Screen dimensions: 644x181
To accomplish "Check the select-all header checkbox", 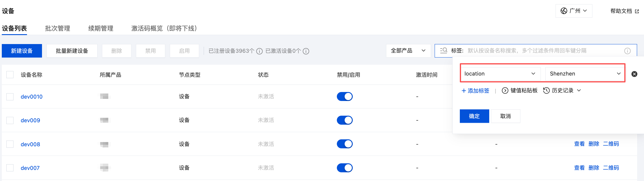I will point(10,75).
